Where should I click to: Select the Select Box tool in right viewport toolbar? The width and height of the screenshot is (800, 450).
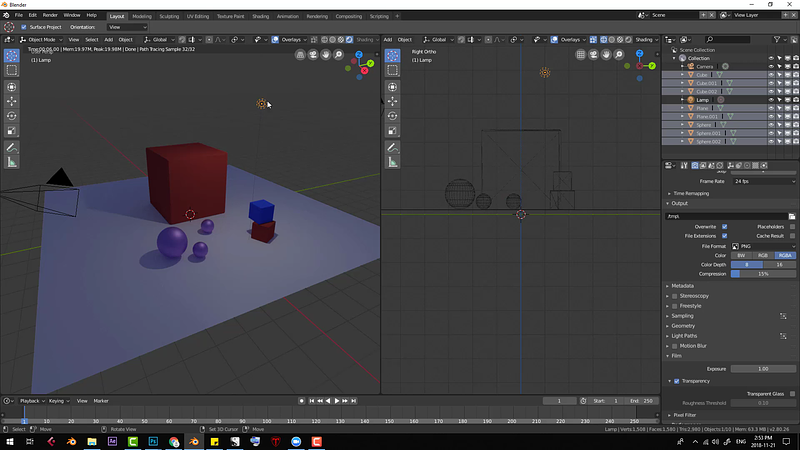pyautogui.click(x=392, y=70)
